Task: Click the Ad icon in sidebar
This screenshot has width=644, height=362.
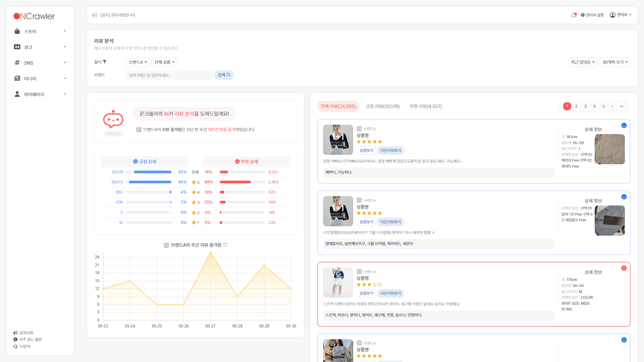Action: pyautogui.click(x=17, y=47)
